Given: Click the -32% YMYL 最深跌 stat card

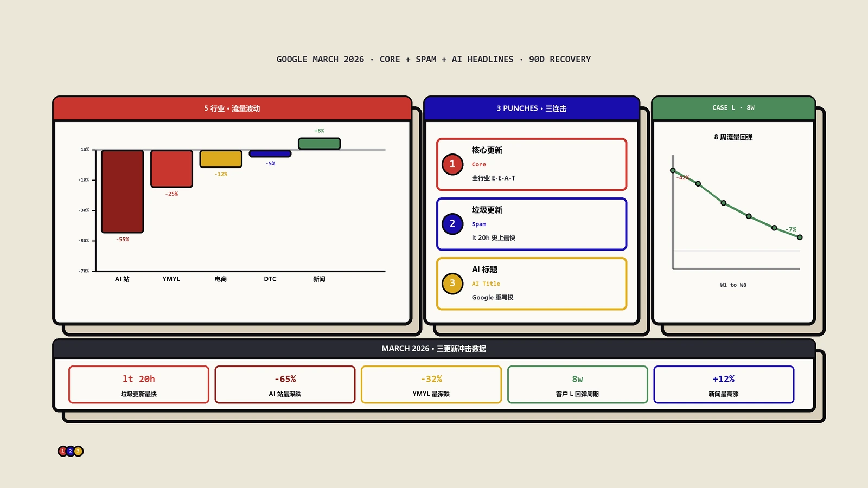Looking at the screenshot, I should [431, 384].
